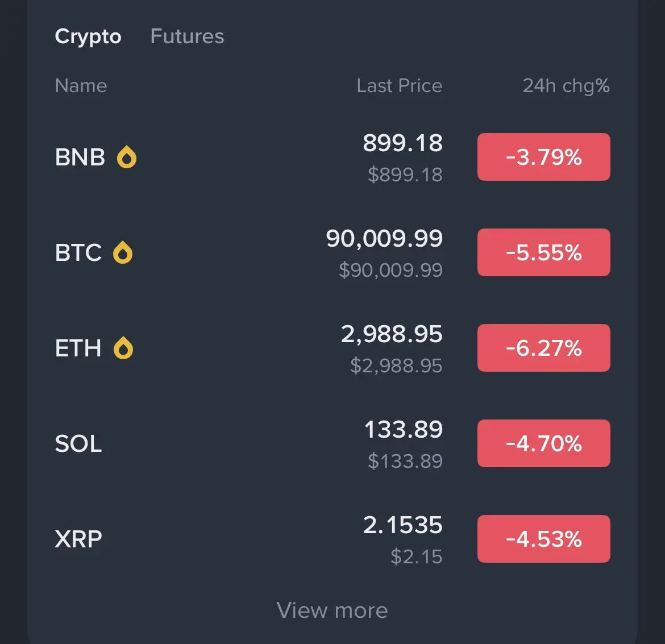
Task: Switch to the Crypto tab
Action: point(88,36)
